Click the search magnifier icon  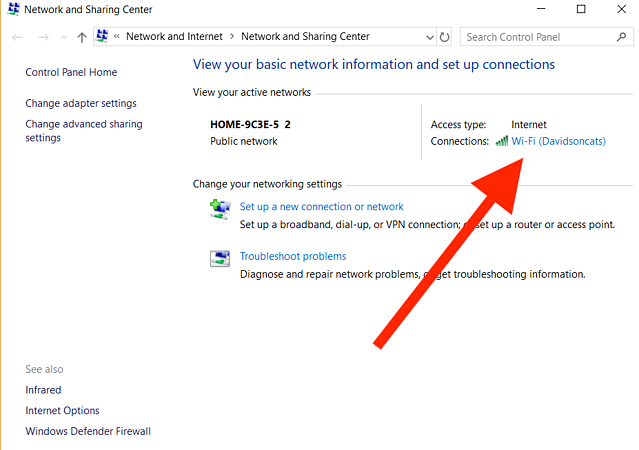[x=622, y=37]
